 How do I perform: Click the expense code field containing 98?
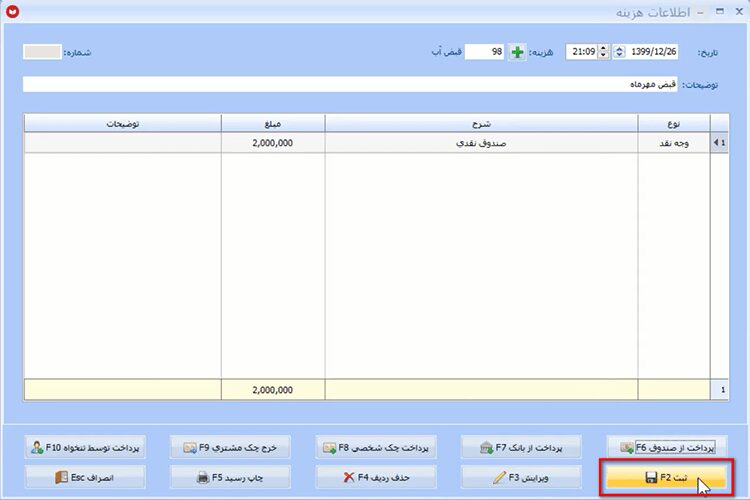[x=484, y=52]
